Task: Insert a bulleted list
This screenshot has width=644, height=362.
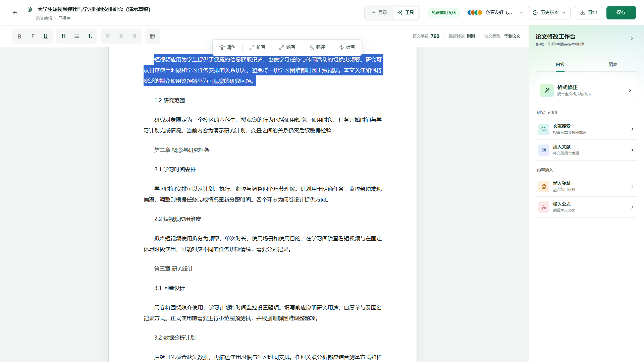Action: 77,36
